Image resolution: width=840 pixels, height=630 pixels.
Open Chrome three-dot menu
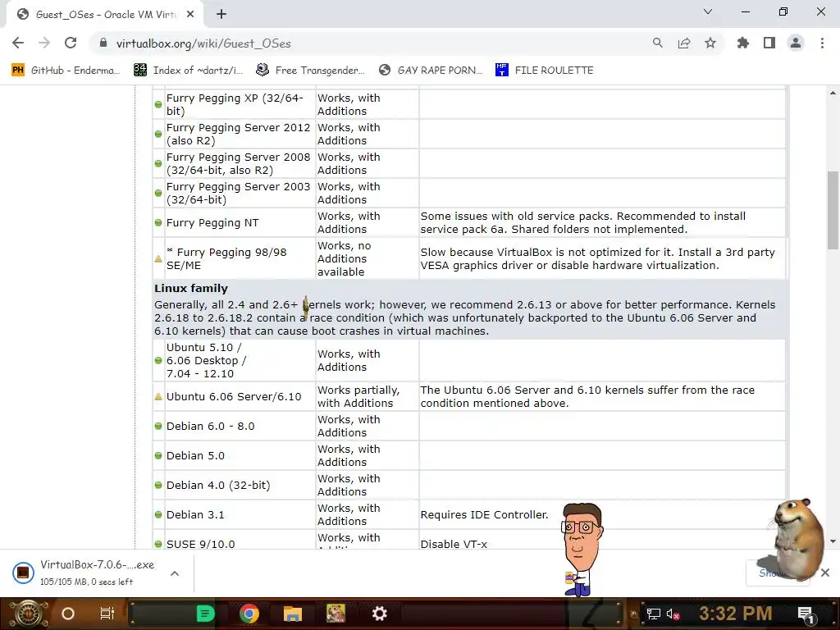pyautogui.click(x=822, y=43)
